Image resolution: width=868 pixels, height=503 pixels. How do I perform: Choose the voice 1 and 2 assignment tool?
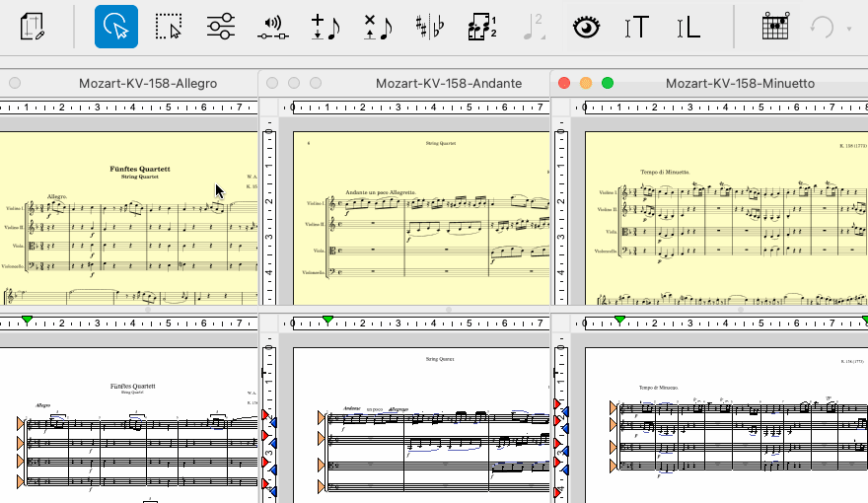pyautogui.click(x=482, y=27)
